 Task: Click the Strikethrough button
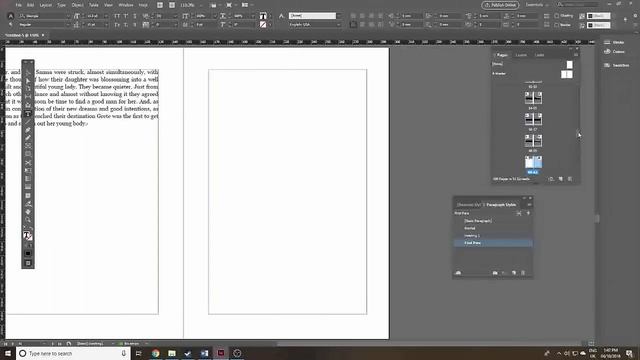point(135,25)
